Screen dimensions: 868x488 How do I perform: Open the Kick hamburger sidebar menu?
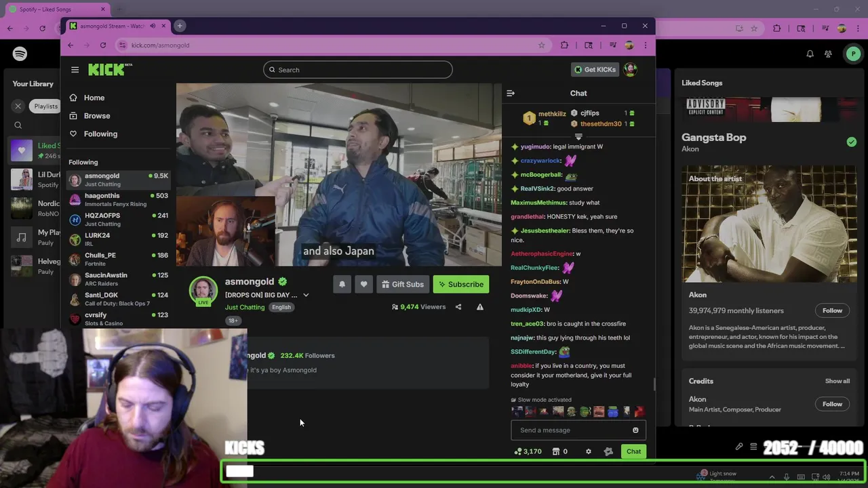click(75, 70)
